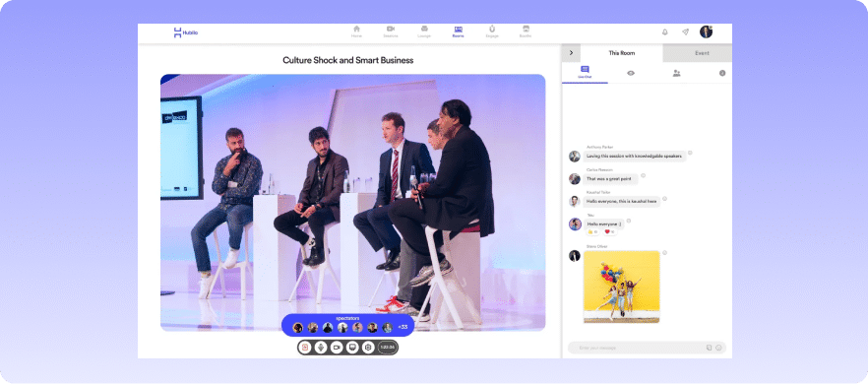868x384 pixels.
Task: Select the This Room tab
Action: tap(622, 53)
